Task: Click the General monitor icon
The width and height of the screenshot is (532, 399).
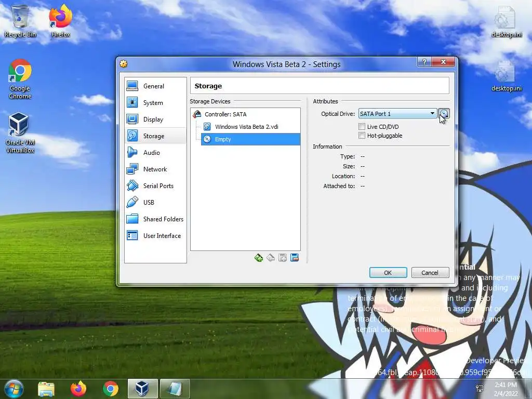Action: pos(132,86)
